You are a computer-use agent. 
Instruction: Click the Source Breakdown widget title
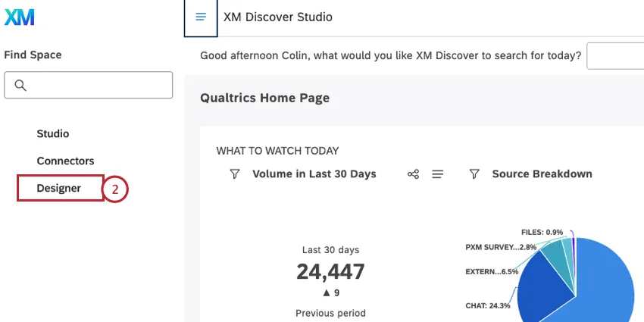point(542,174)
